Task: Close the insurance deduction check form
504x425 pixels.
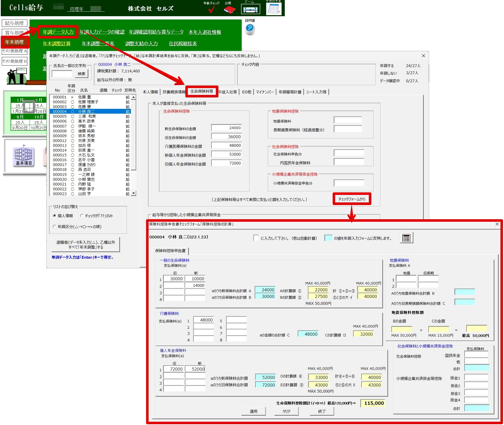Action: coord(497,224)
